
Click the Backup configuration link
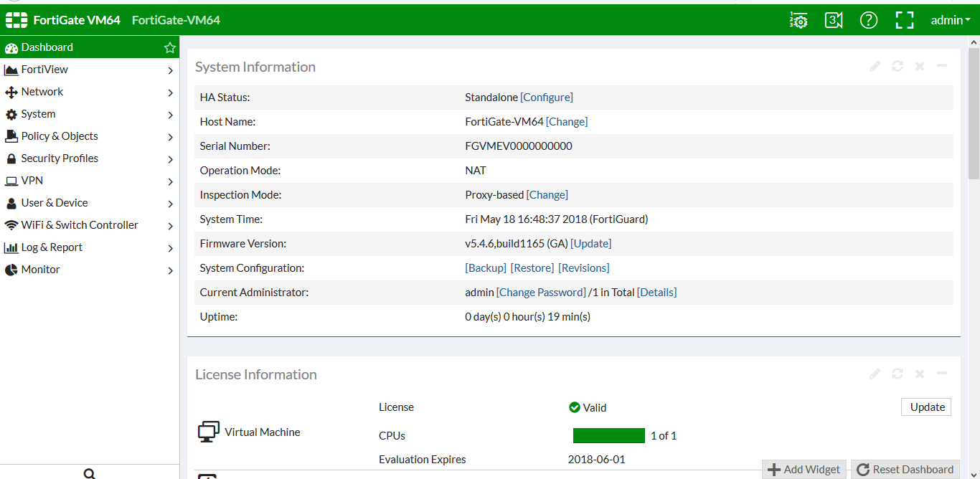pos(486,268)
